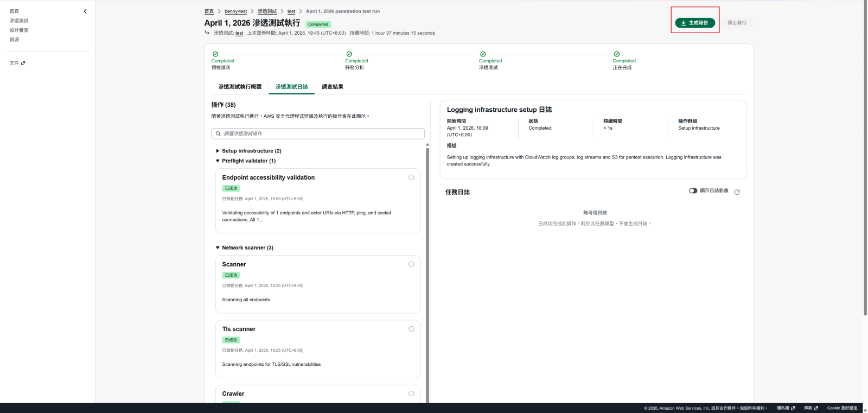Click the search magnifier icon in filter box
The image size is (868, 413).
(x=218, y=134)
